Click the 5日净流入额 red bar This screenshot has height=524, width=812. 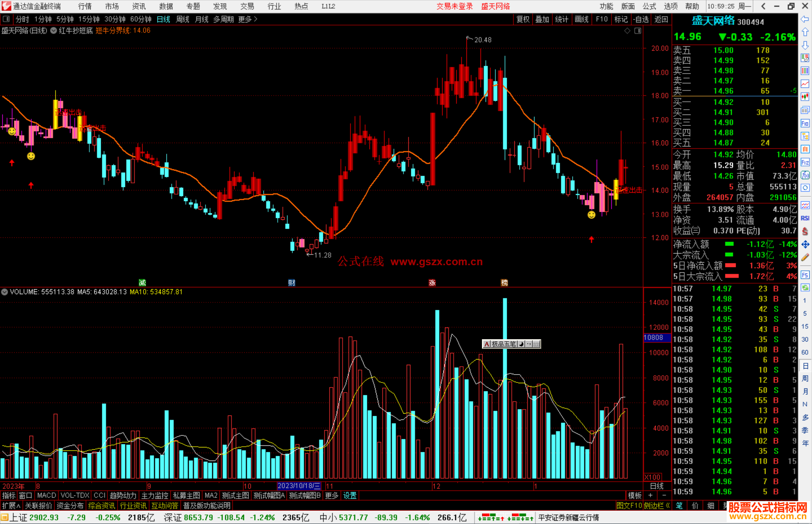tap(730, 266)
